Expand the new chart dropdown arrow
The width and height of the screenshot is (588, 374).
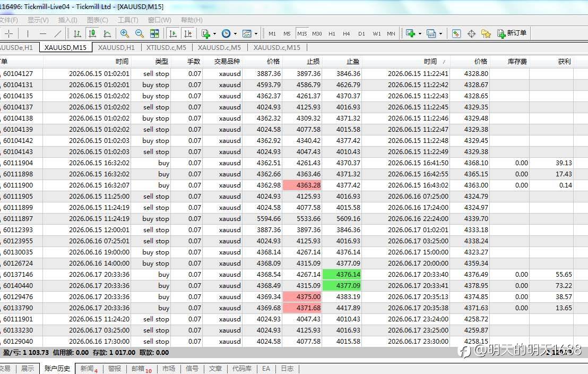click(x=420, y=33)
